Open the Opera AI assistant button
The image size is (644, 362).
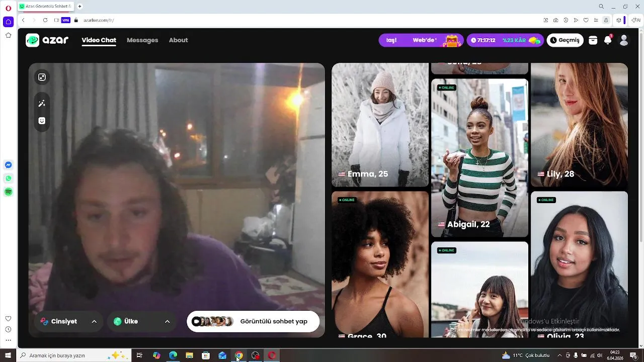click(636, 20)
